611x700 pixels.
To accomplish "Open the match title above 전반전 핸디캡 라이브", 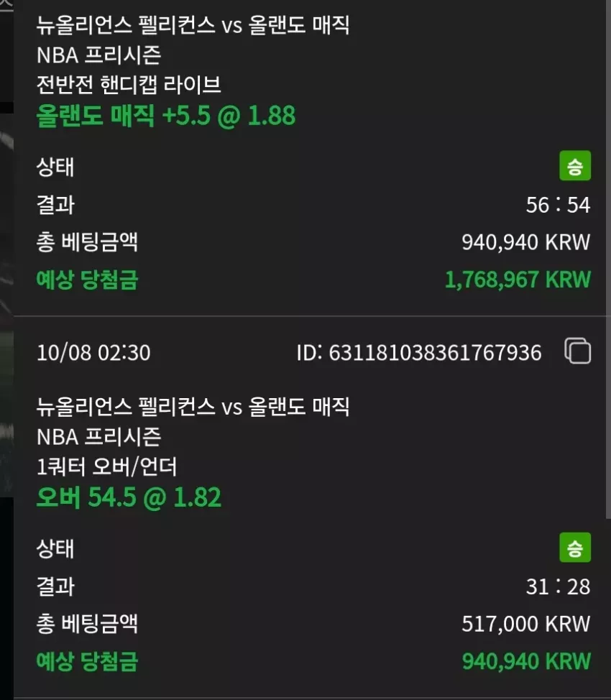I will pos(193,24).
